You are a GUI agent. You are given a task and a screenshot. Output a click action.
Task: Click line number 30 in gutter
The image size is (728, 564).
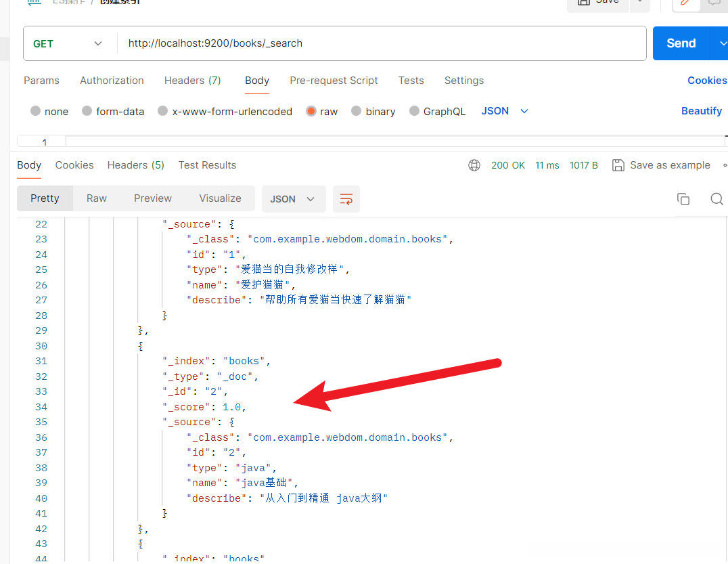click(41, 346)
